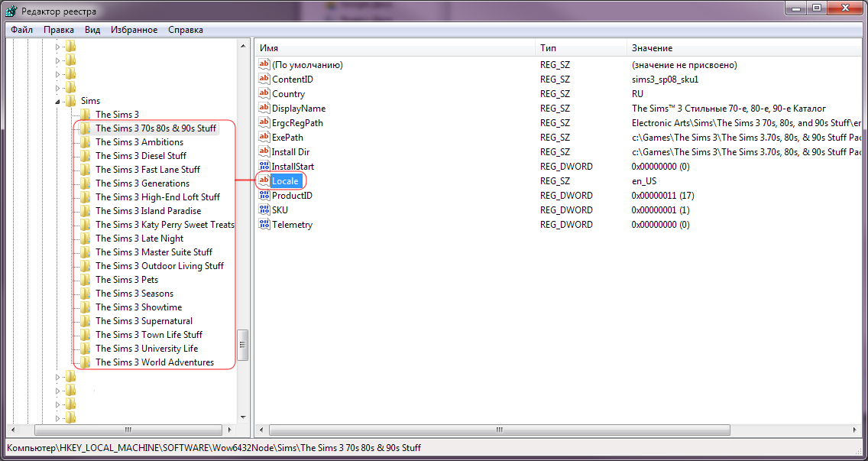868x461 pixels.
Task: Select the 0x00000011 (17) value data
Action: (662, 196)
